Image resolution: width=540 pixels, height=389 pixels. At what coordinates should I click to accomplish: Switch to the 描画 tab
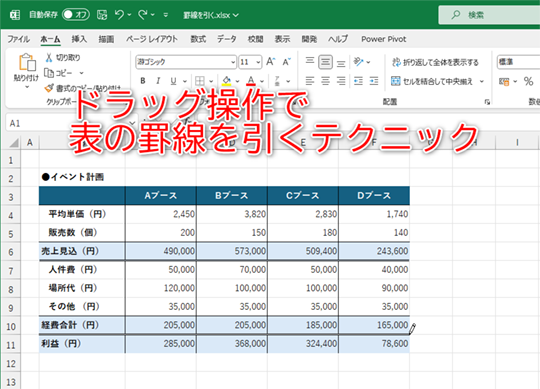pyautogui.click(x=106, y=39)
